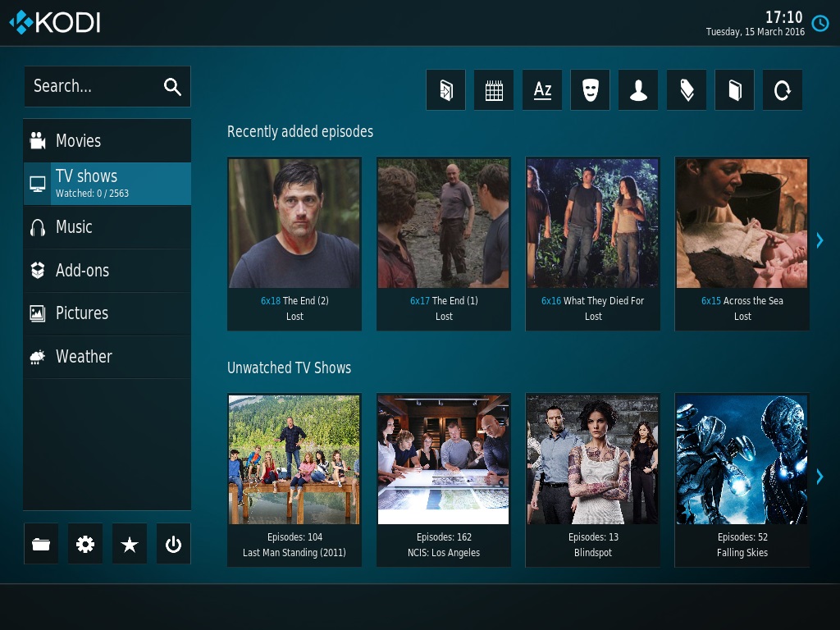Browse genres with the theatre mask icon
The width and height of the screenshot is (840, 630).
[x=590, y=90]
